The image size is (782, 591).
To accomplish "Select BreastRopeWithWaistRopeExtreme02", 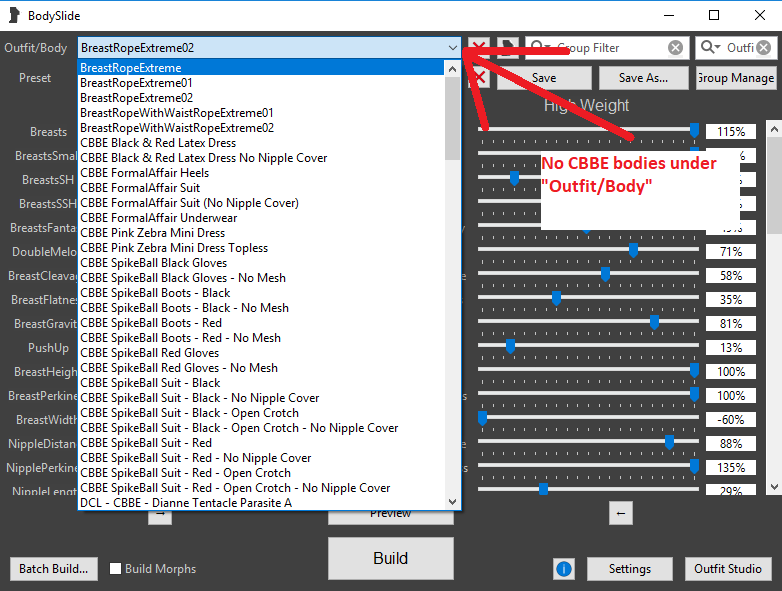I will (x=261, y=128).
